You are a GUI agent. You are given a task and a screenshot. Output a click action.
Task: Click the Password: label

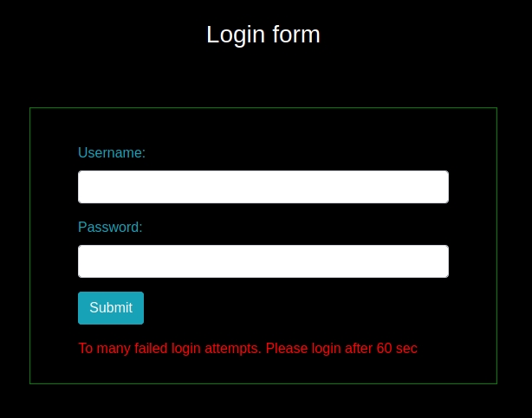[110, 227]
